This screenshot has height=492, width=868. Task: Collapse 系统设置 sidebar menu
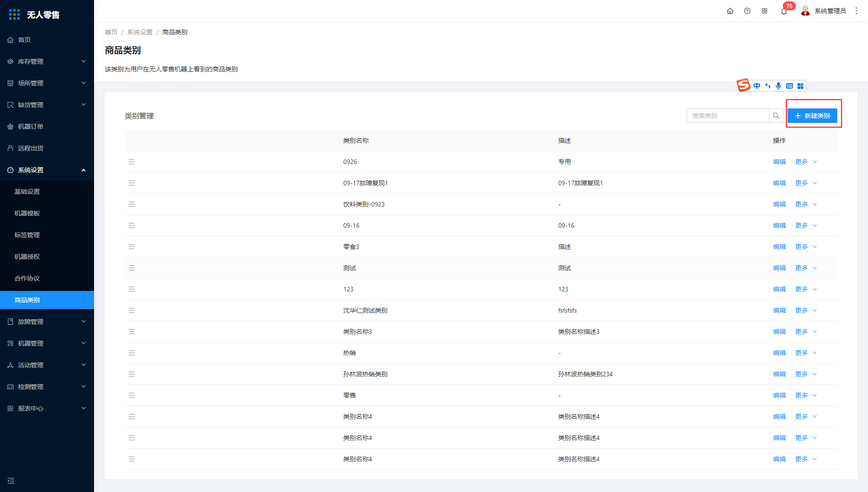coord(47,170)
